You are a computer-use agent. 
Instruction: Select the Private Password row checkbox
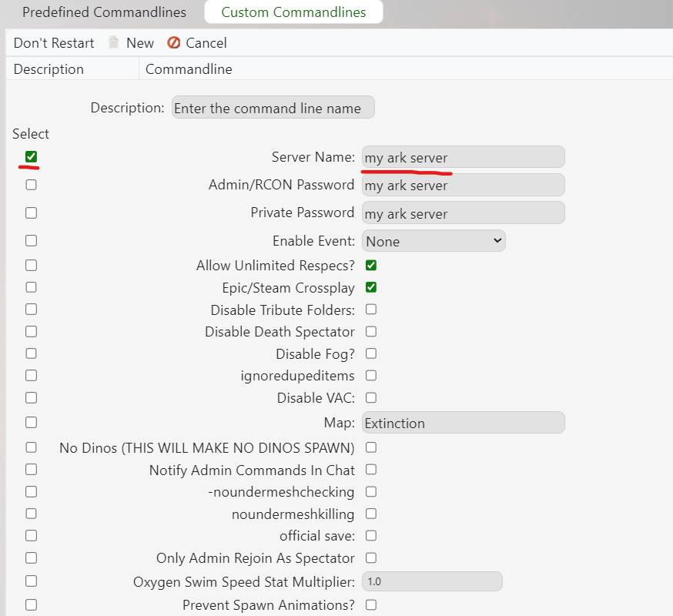point(31,213)
